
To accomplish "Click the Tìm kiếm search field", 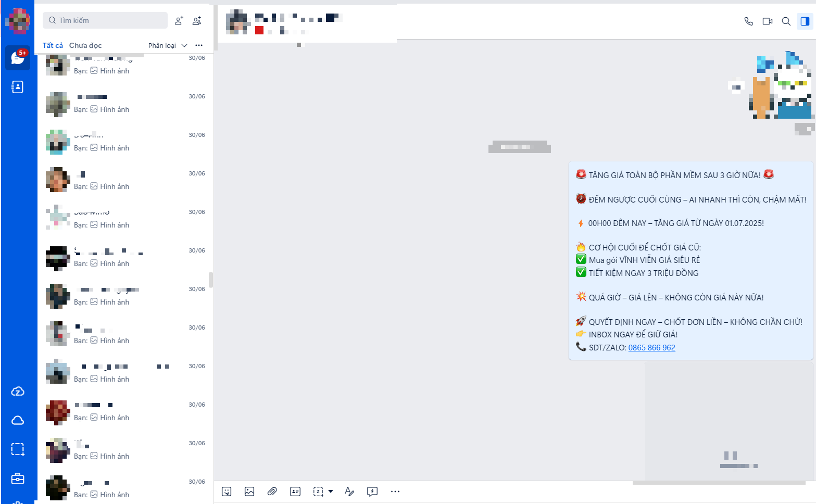I will click(105, 20).
